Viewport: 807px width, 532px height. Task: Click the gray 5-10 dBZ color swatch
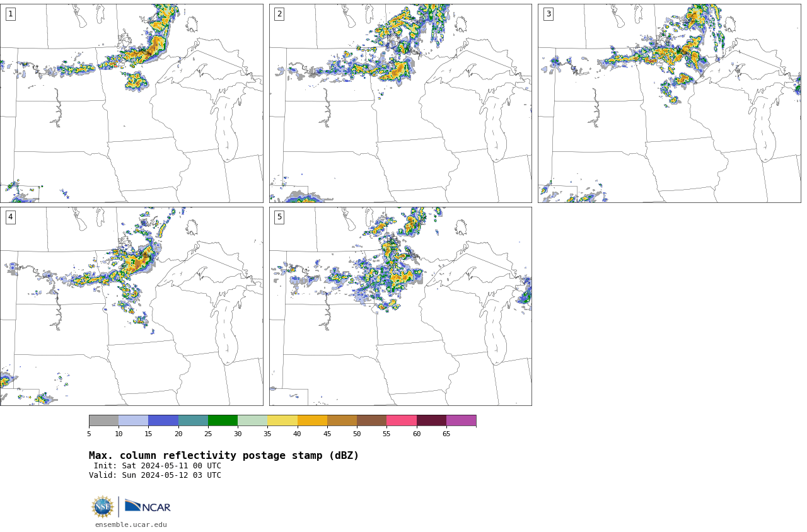(x=103, y=420)
